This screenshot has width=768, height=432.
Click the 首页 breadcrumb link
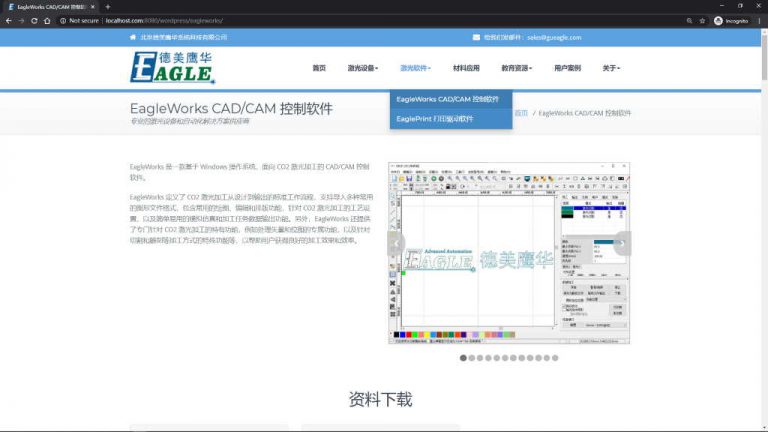[x=521, y=113]
